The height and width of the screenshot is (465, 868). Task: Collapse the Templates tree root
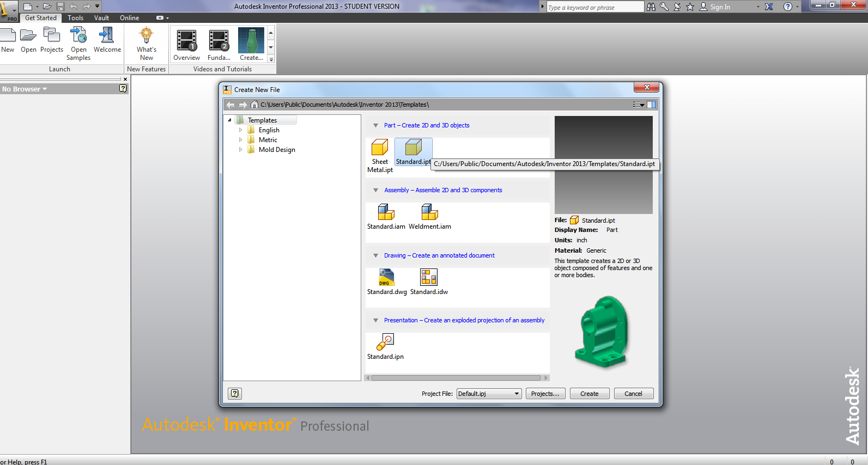(229, 120)
